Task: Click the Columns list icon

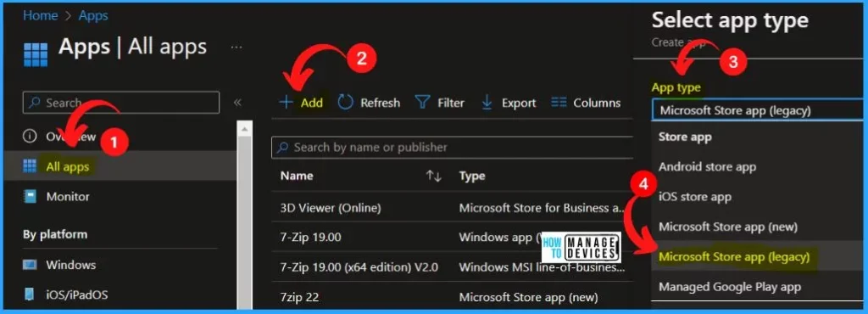Action: pos(559,103)
